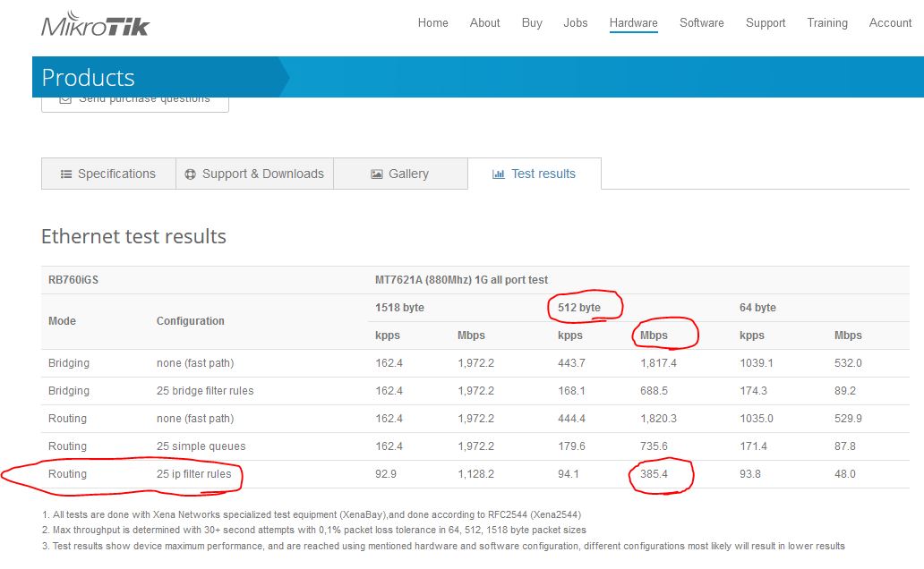Open the Hardware menu
Viewport: 924px width, 569px height.
click(x=633, y=22)
